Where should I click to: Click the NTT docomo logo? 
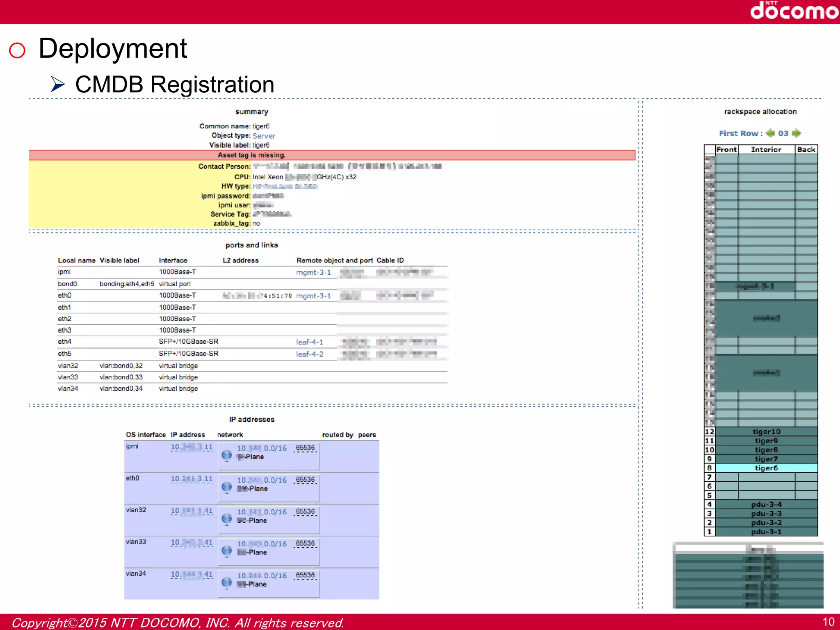[x=794, y=10]
